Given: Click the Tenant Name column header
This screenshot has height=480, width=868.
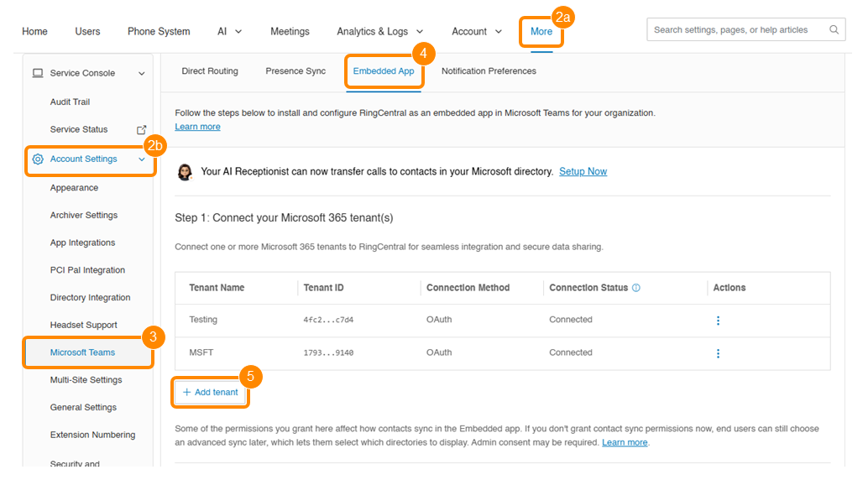Looking at the screenshot, I should pos(217,288).
